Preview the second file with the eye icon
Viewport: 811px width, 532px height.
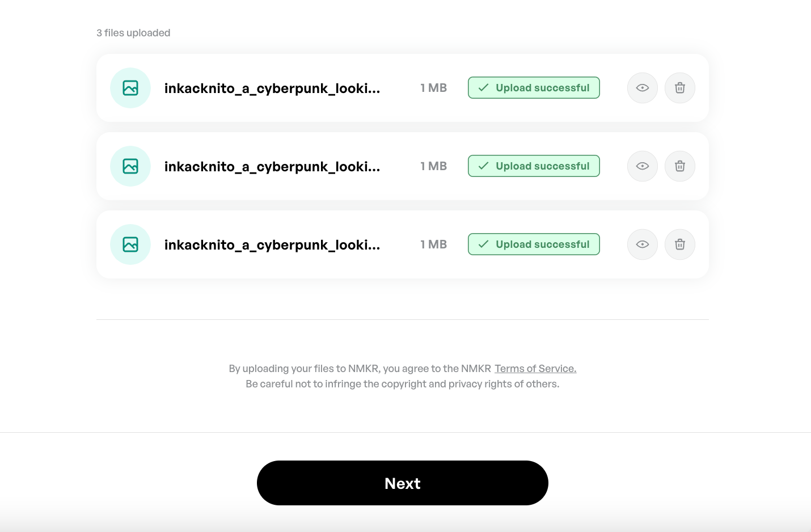642,166
